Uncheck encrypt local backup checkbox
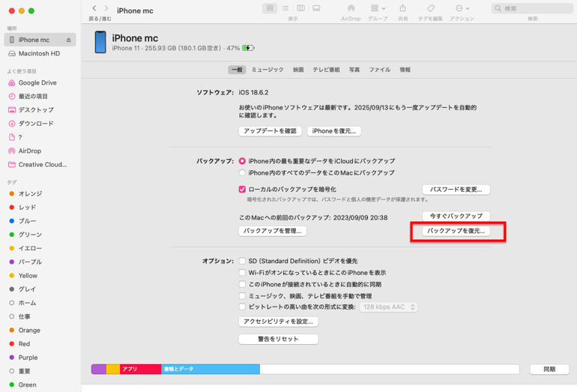Image resolution: width=577 pixels, height=392 pixels. tap(242, 190)
